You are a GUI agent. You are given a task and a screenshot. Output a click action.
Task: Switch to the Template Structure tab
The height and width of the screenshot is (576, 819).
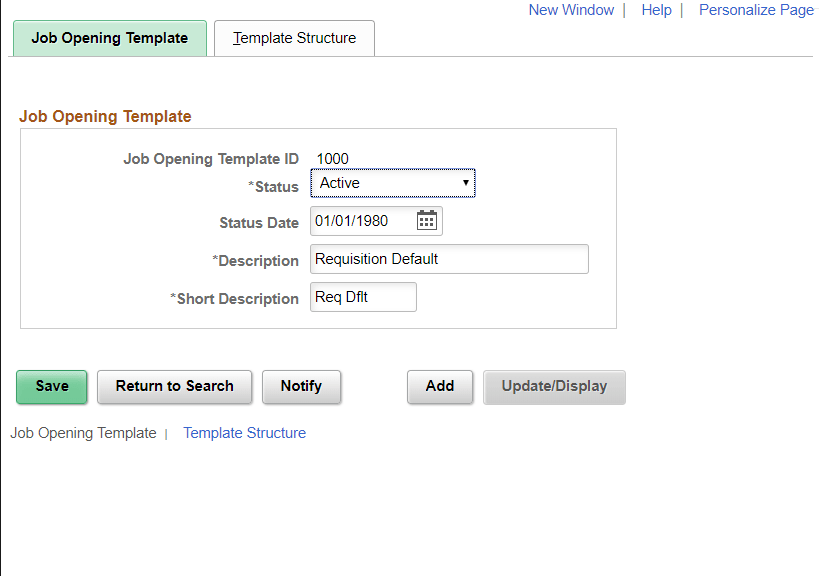(x=293, y=38)
